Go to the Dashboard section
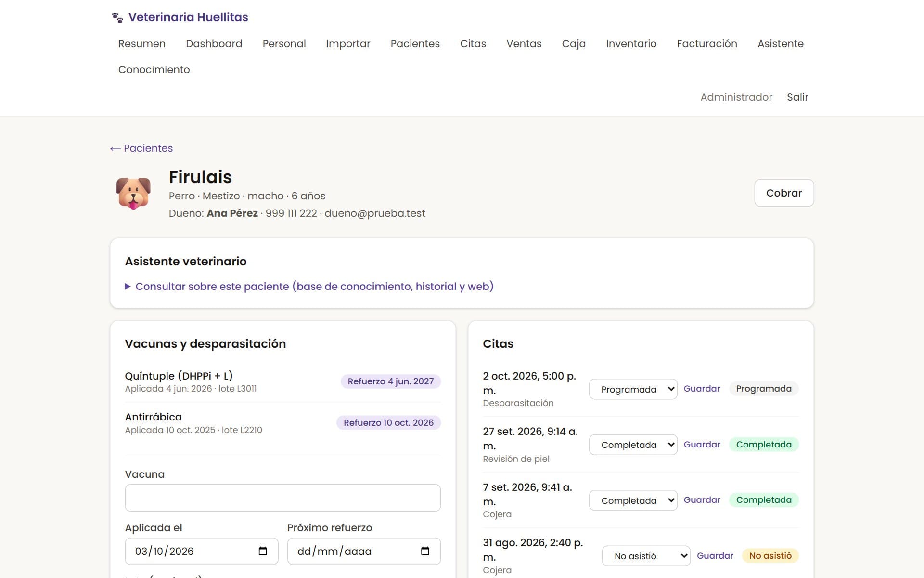Viewport: 924px width, 578px height. point(214,44)
